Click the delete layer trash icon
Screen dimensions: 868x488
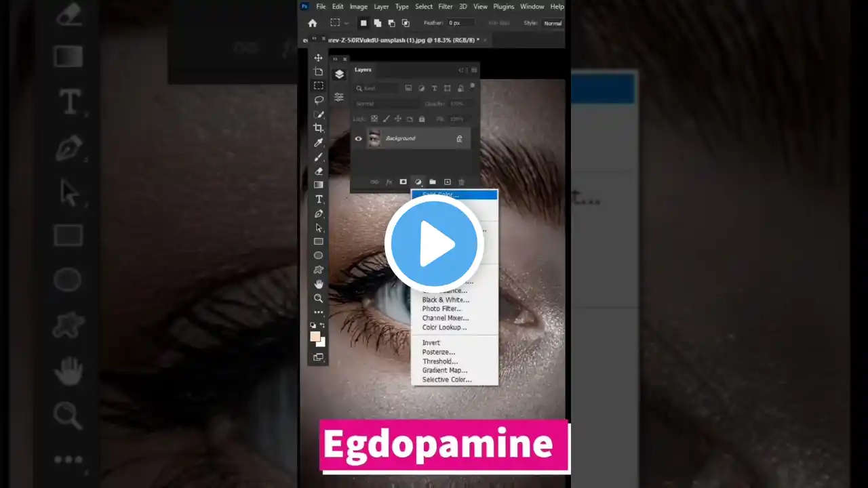click(462, 182)
